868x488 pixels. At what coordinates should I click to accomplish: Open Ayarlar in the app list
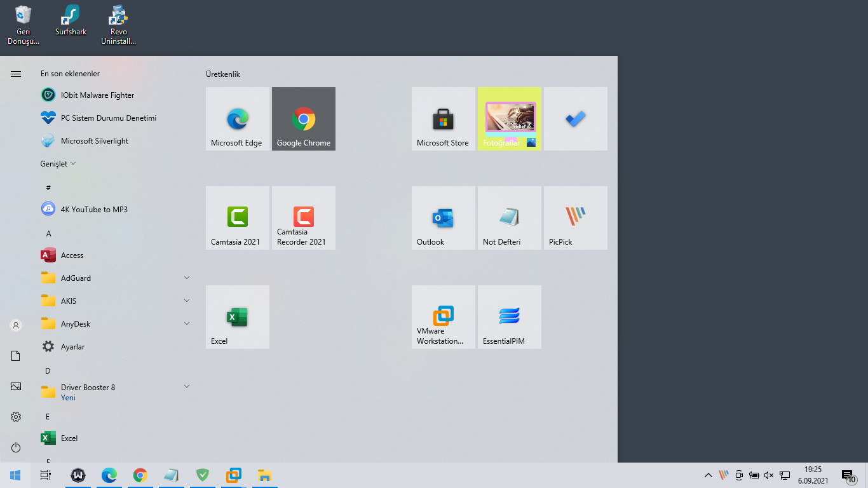116,347
